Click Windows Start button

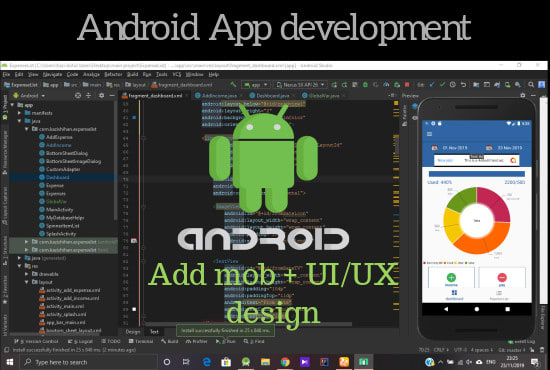[x=9, y=362]
